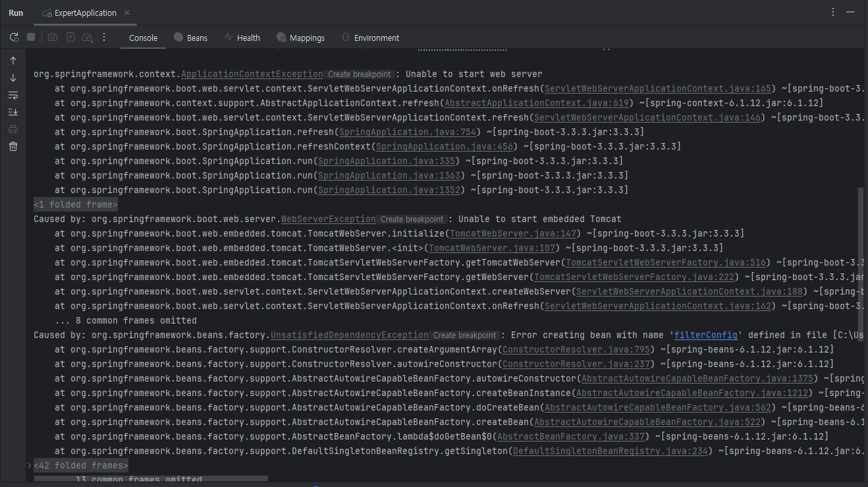Expand the '<42 folded frames>' line
868x487 pixels.
81,465
